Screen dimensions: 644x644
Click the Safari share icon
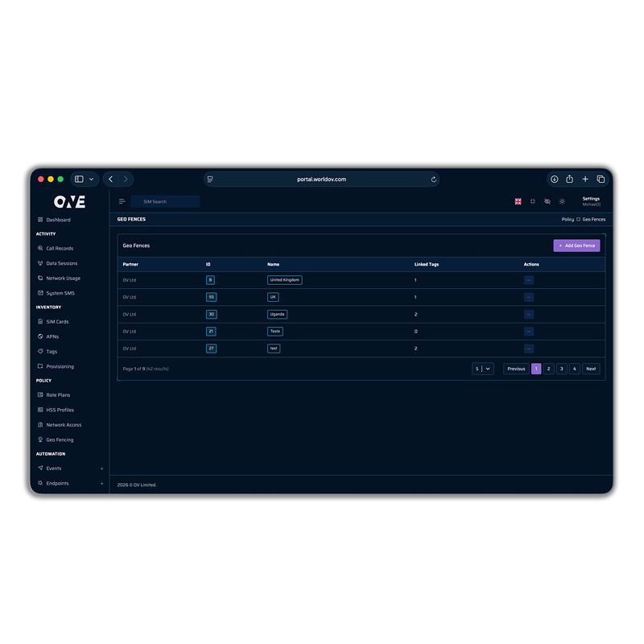[569, 180]
